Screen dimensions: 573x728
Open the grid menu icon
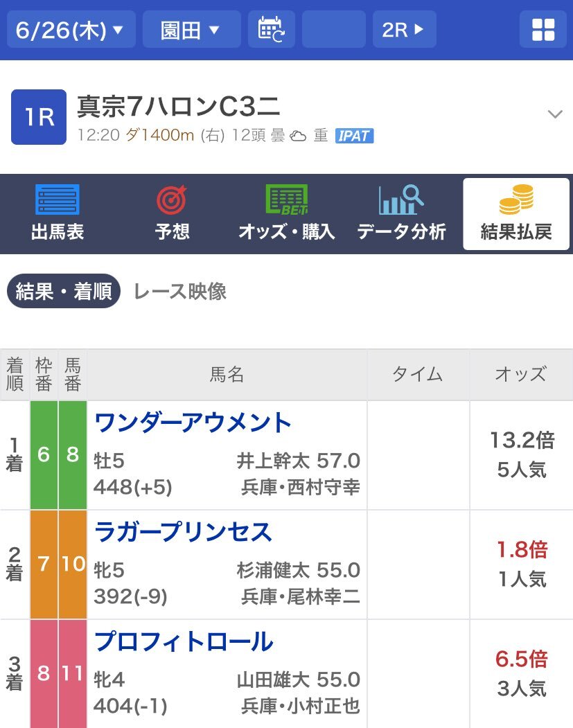pyautogui.click(x=543, y=30)
